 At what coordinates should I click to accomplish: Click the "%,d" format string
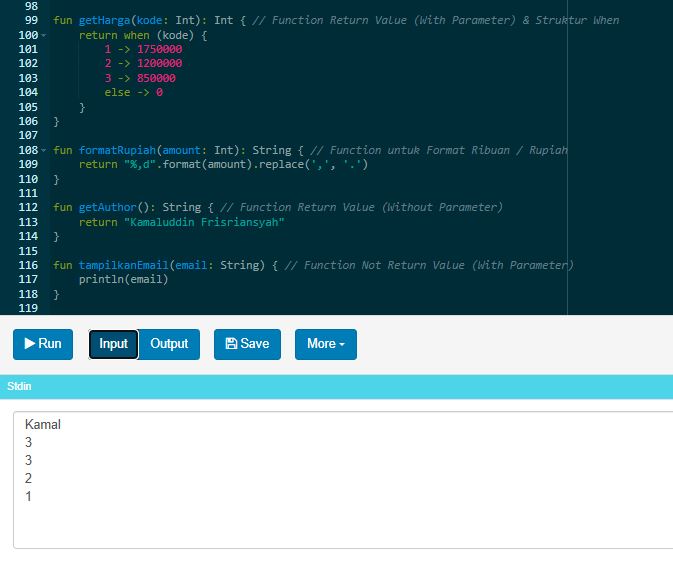coord(140,164)
